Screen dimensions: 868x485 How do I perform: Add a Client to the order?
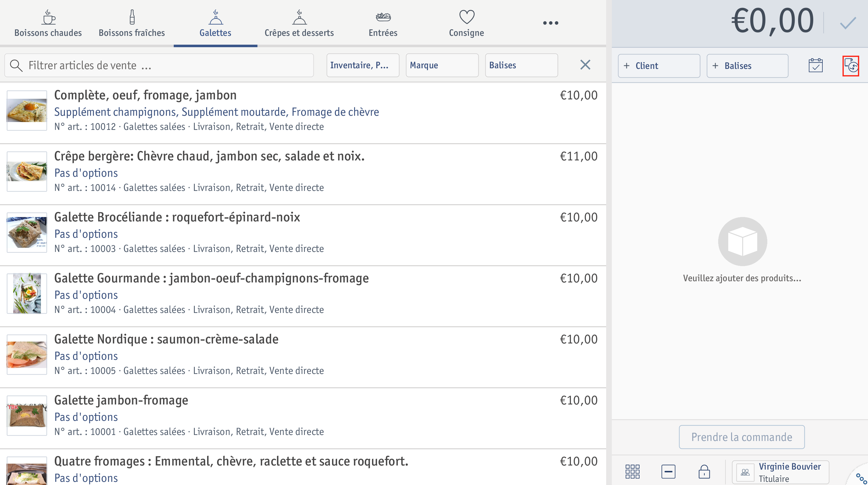(x=659, y=66)
